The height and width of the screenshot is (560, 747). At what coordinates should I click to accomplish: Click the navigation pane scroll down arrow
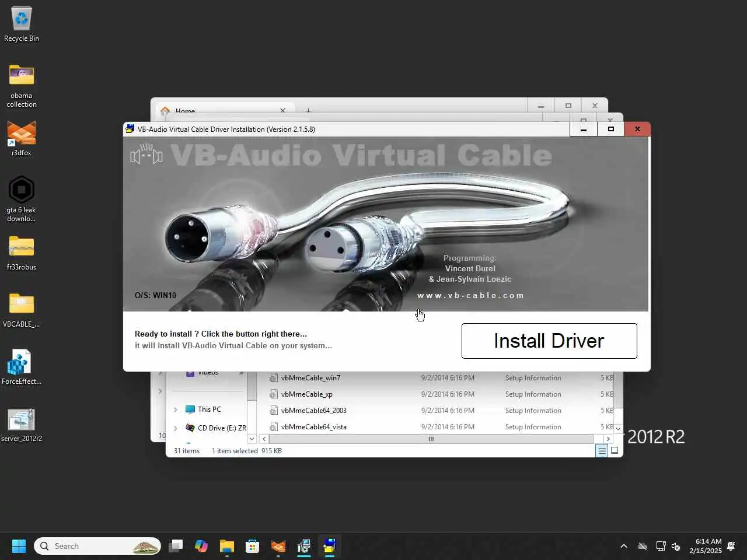pos(252,439)
